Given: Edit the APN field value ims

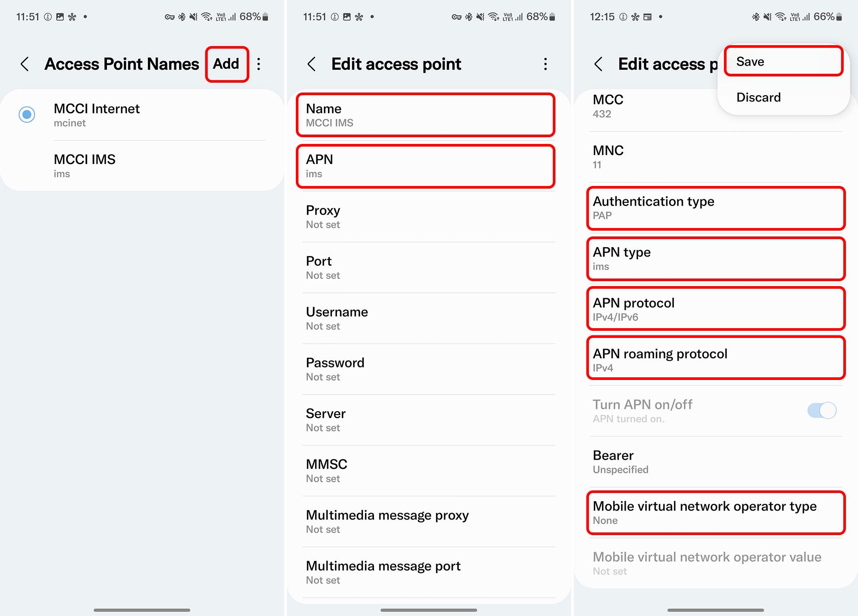Looking at the screenshot, I should pyautogui.click(x=425, y=166).
